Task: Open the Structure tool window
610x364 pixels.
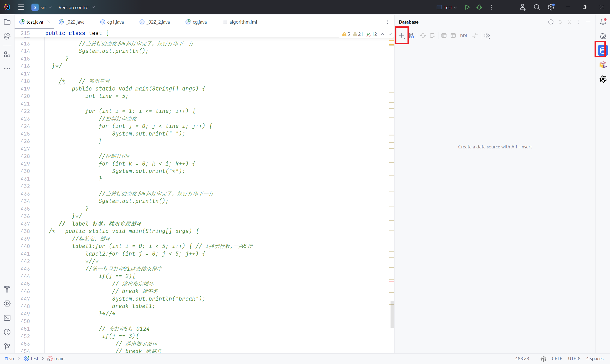Action: (7, 54)
